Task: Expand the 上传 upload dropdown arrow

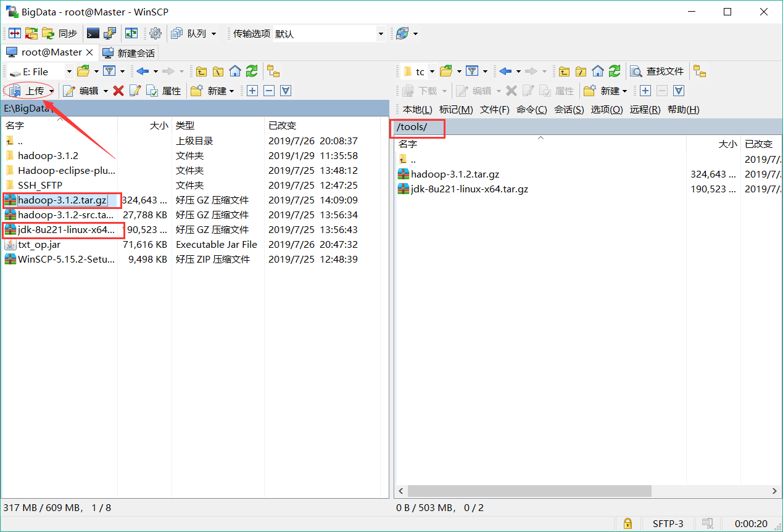Action: click(52, 91)
